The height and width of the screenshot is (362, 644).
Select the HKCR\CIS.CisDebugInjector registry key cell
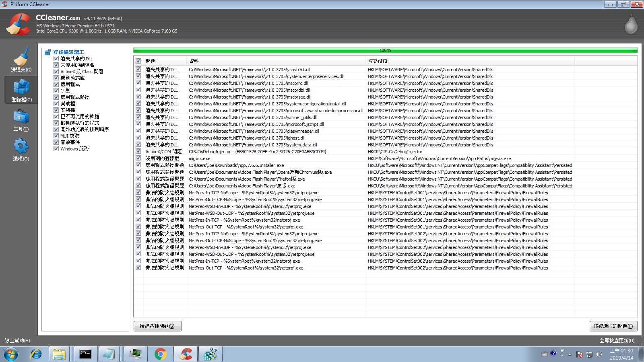click(395, 152)
